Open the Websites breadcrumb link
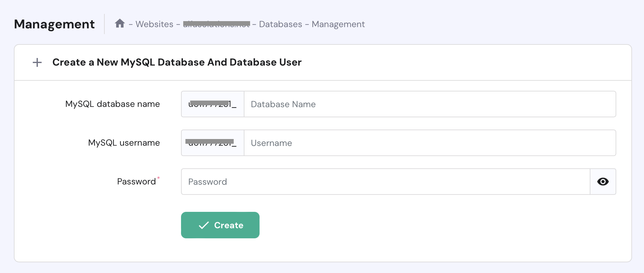This screenshot has width=644, height=273. [x=154, y=24]
